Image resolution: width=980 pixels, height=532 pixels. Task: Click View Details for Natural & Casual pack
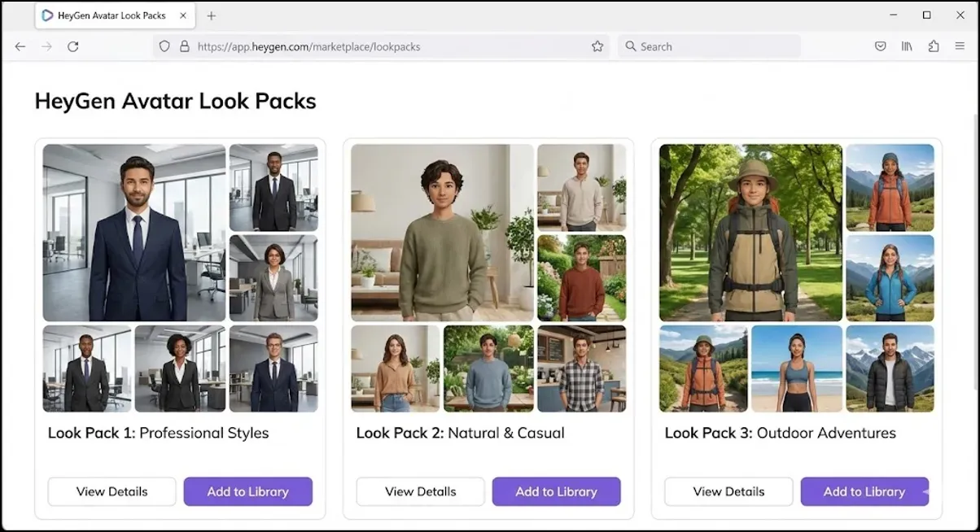[420, 491]
